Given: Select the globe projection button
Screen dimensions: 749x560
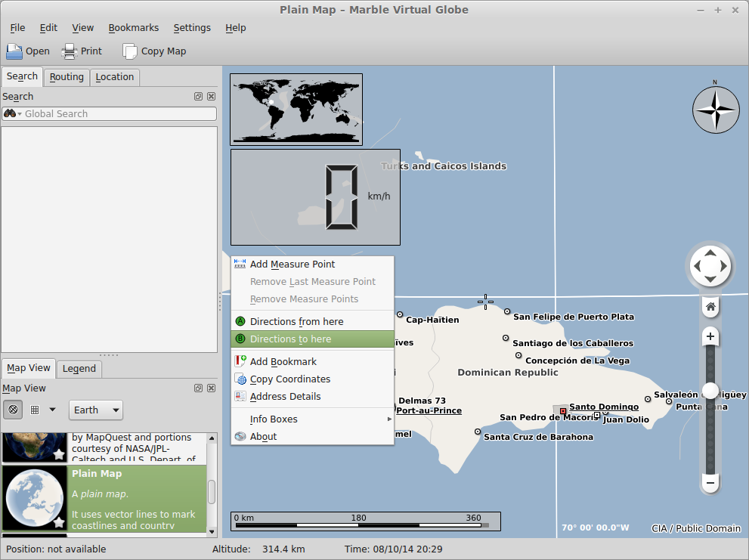Looking at the screenshot, I should coord(13,410).
